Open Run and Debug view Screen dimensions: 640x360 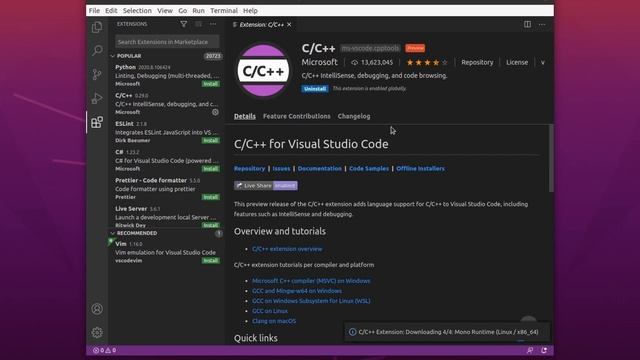(97, 98)
